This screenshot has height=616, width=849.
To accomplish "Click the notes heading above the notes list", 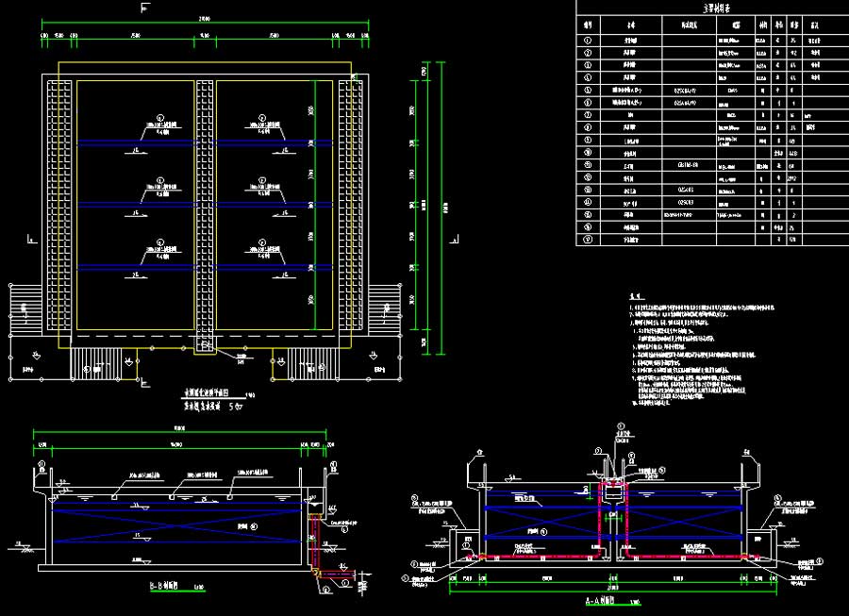I will (637, 296).
